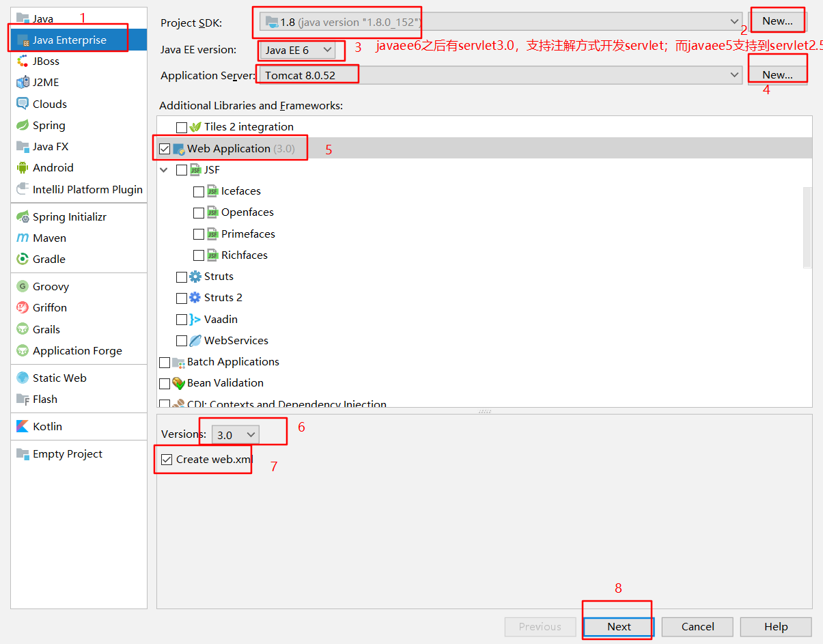The image size is (823, 644).
Task: Select the Application Forge icon
Action: click(23, 351)
